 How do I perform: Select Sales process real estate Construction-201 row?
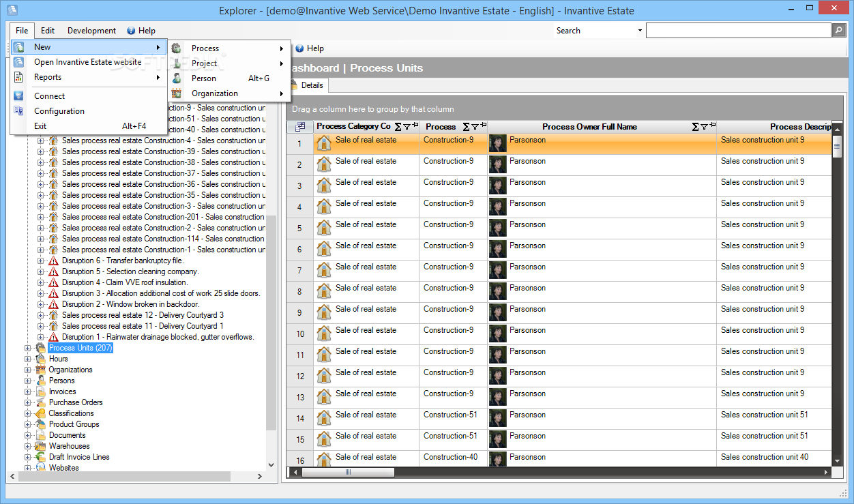[x=163, y=217]
